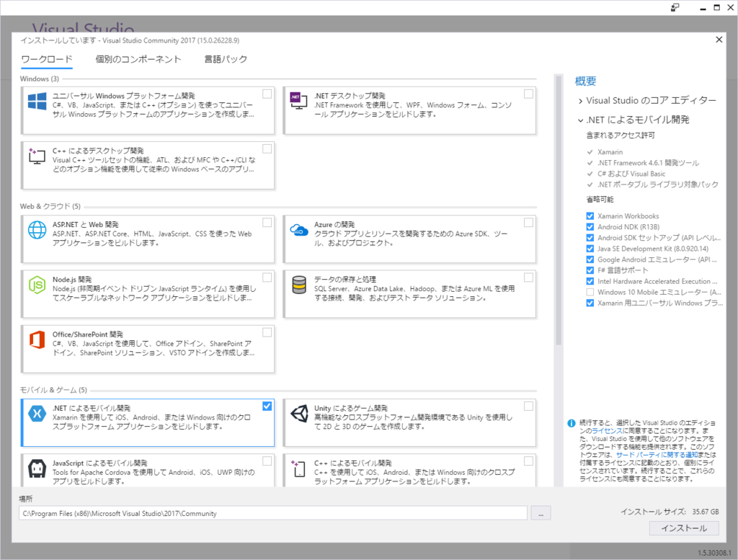Viewport: 738px width, 560px height.
Task: Uncheck Android NDK (R13B) component
Action: 590,227
